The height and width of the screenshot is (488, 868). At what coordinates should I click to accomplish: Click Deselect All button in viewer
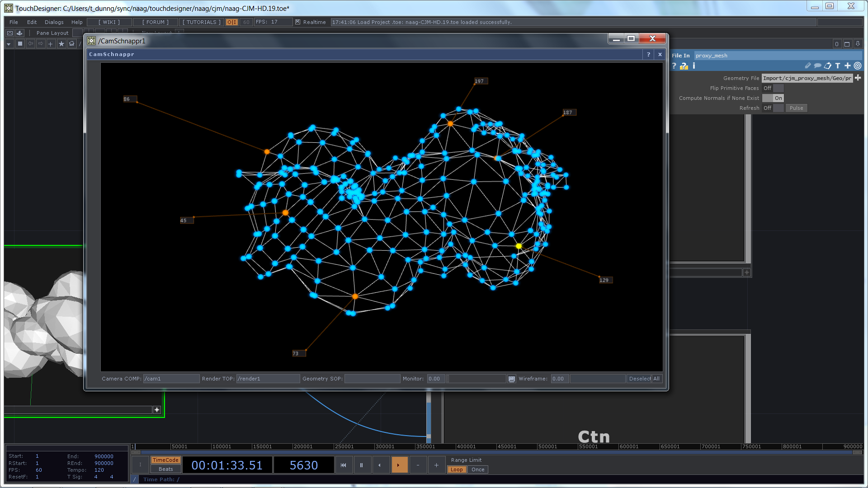point(644,378)
